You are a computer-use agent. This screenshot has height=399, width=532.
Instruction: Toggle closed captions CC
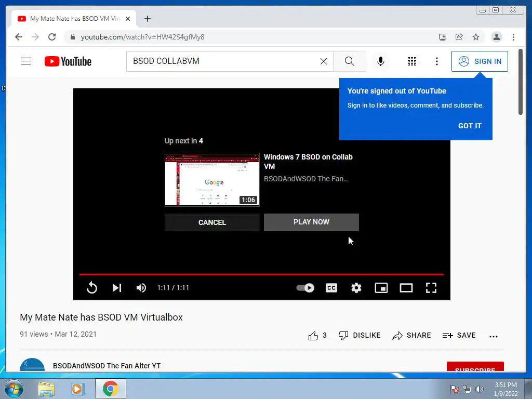(331, 288)
